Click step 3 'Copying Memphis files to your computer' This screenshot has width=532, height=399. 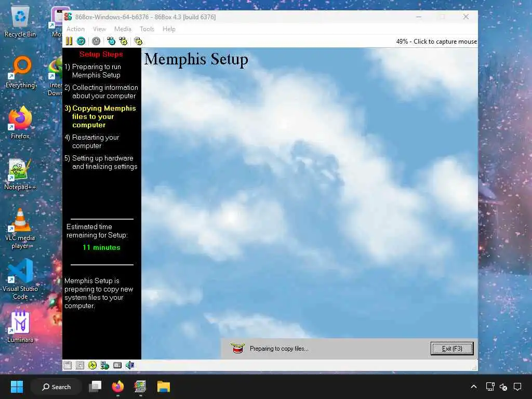100,116
